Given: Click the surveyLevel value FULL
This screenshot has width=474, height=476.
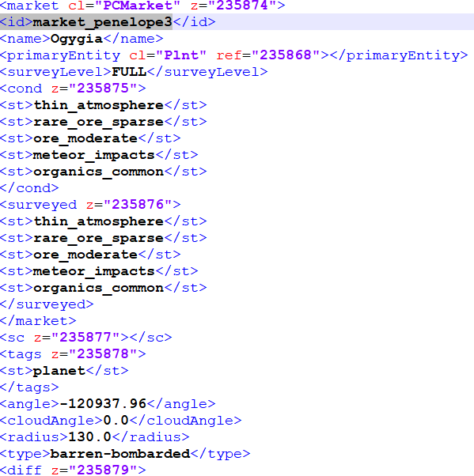Looking at the screenshot, I should 129,72.
